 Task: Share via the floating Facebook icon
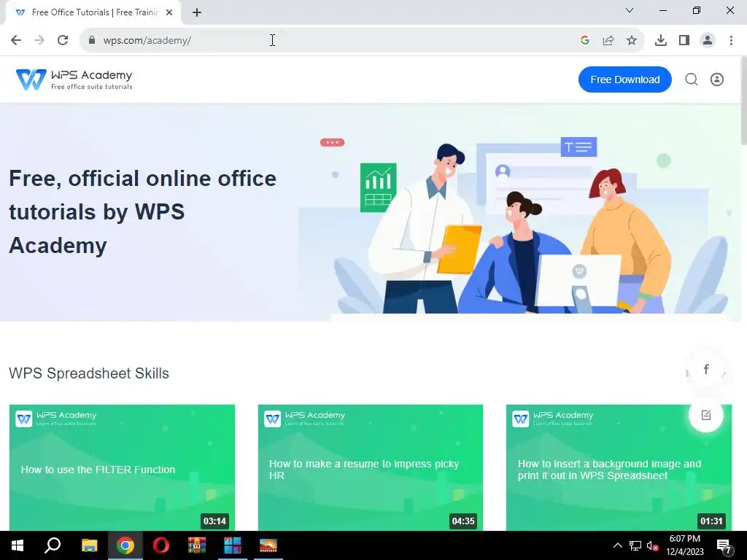pos(706,370)
